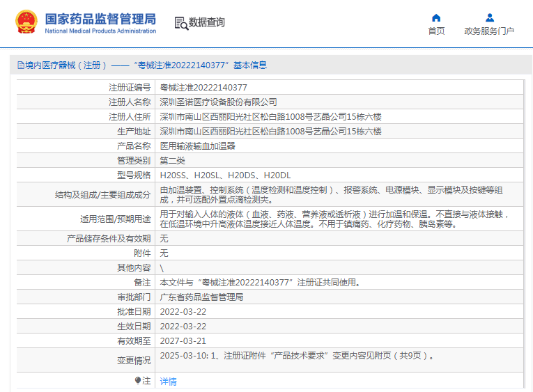Click the national emblem logo
The height and width of the screenshot is (392, 533).
[26, 22]
